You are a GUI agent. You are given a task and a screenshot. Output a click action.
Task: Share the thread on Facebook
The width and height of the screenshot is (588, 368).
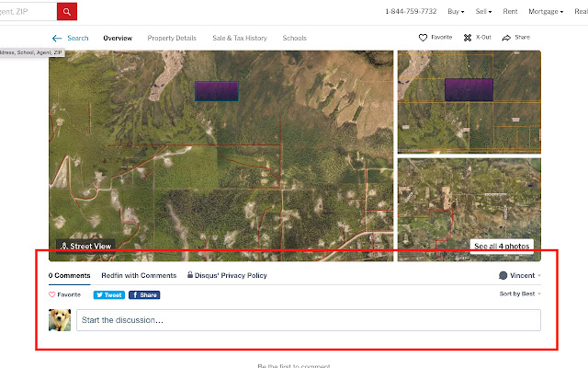tap(144, 295)
